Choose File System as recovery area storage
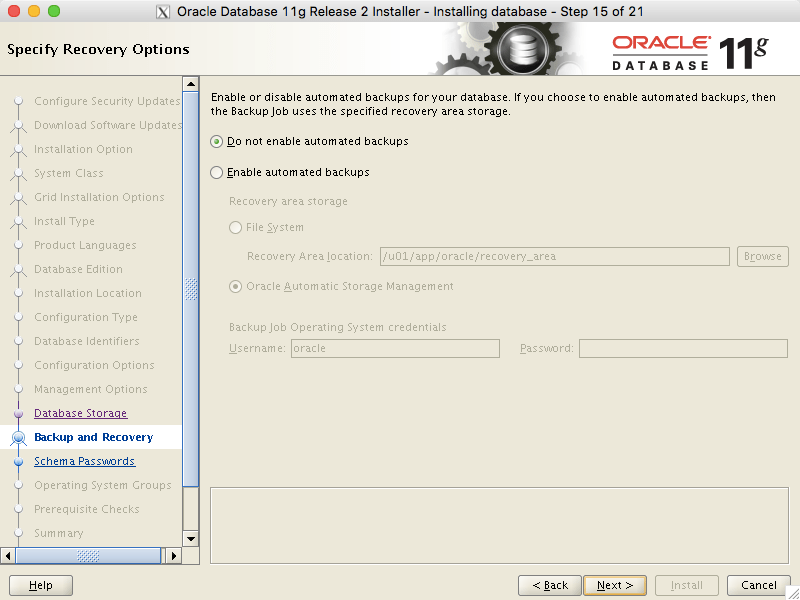800x600 pixels. (235, 226)
